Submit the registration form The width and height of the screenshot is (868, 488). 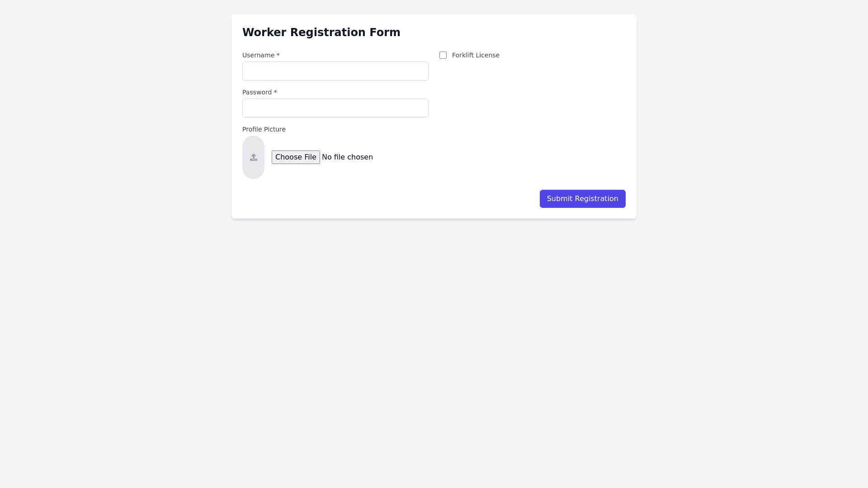[x=582, y=199]
